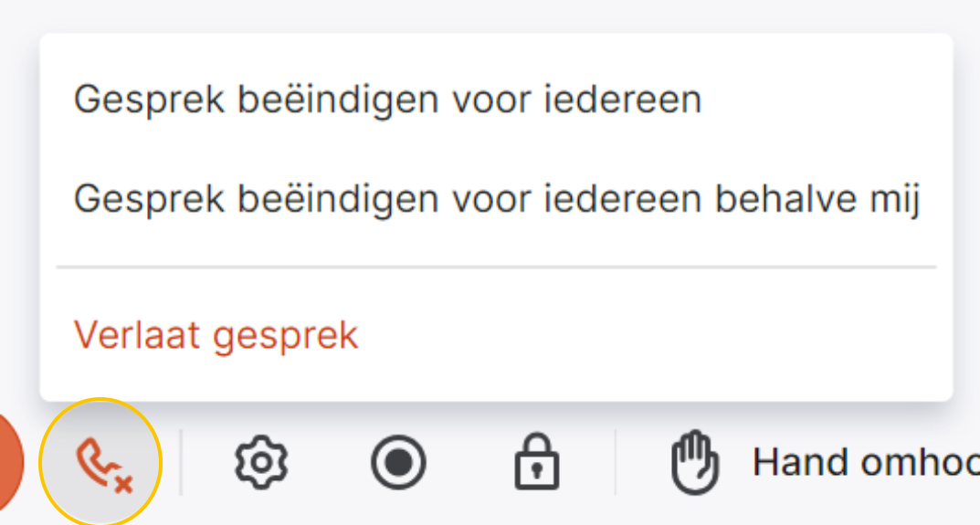Click the orange button at left edge
This screenshot has height=525, width=980.
tap(11, 462)
